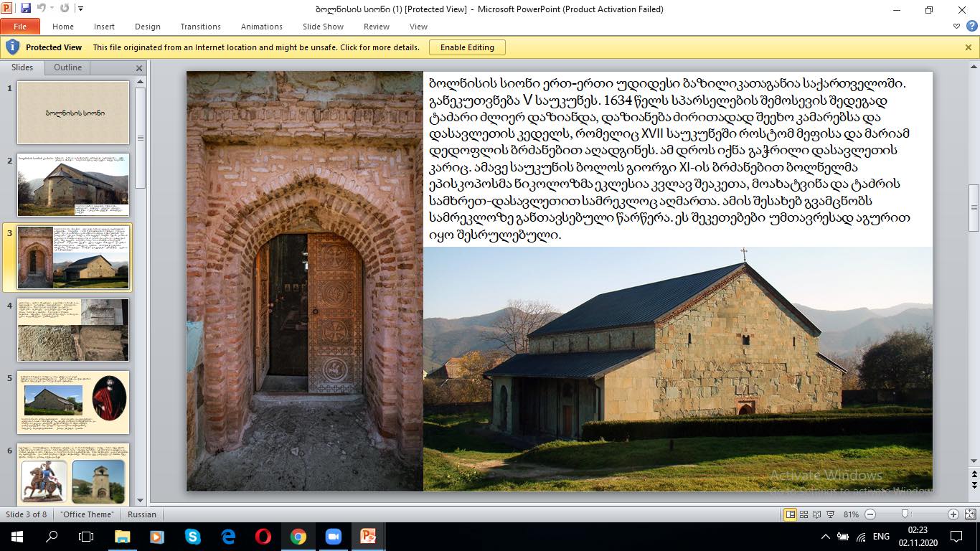Image resolution: width=980 pixels, height=551 pixels.
Task: Select slide 3 thumbnail
Action: (73, 258)
